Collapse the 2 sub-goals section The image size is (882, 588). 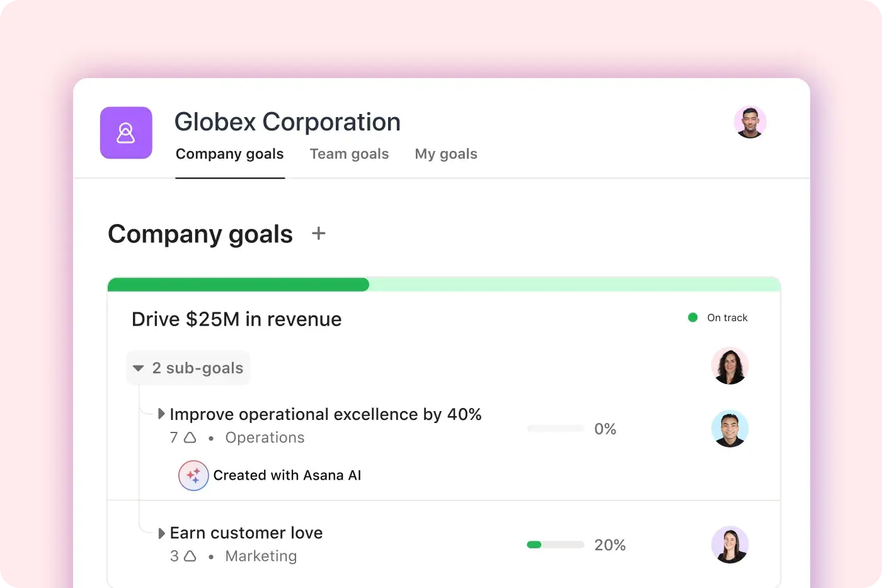tap(188, 368)
